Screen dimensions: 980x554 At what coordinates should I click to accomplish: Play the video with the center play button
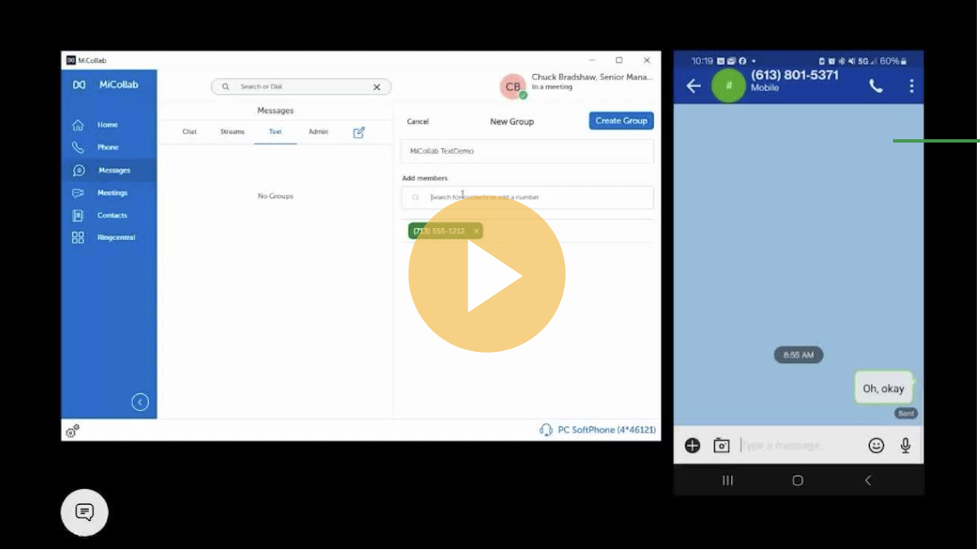click(487, 275)
